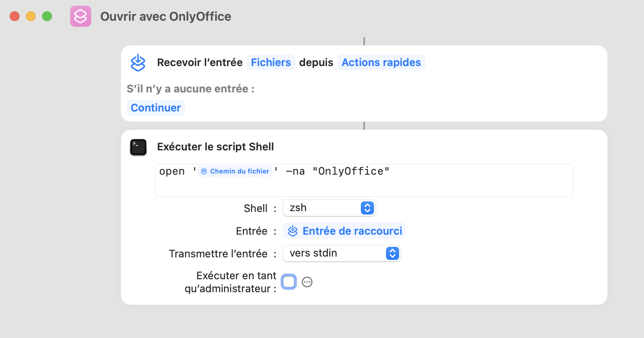Click the black terminal shell script icon

tap(138, 147)
